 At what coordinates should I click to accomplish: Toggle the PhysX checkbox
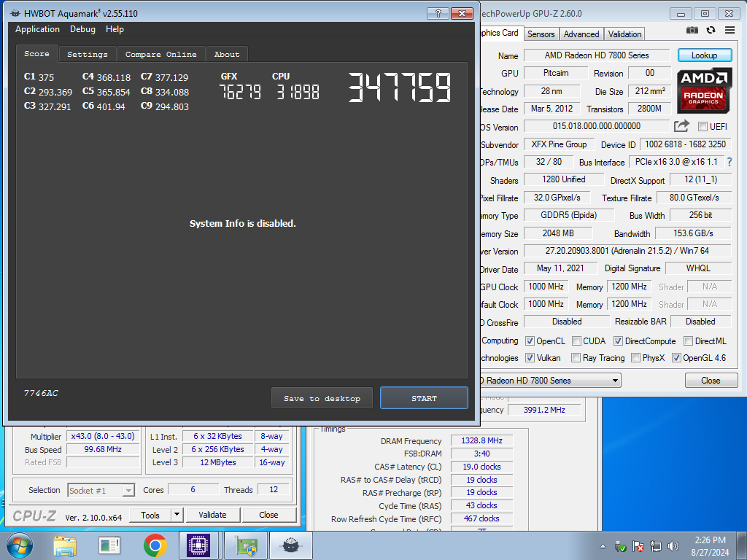click(x=635, y=357)
